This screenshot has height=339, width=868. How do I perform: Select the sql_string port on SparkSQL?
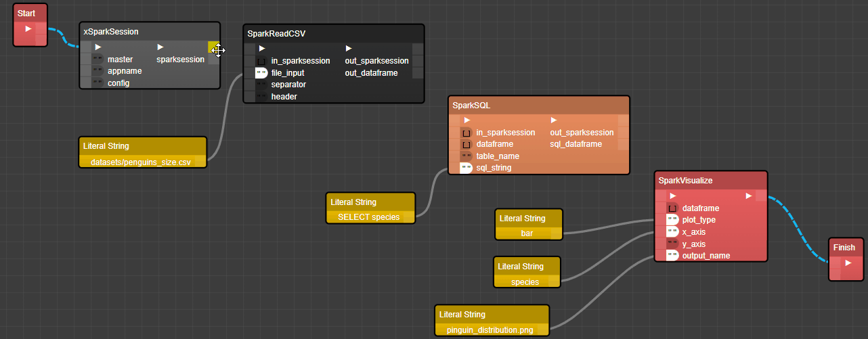click(466, 168)
